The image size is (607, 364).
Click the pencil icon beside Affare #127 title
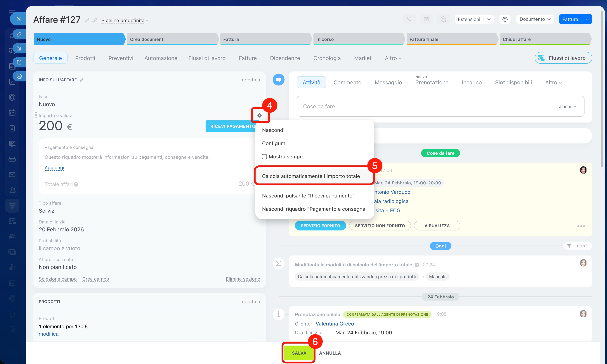pyautogui.click(x=87, y=20)
